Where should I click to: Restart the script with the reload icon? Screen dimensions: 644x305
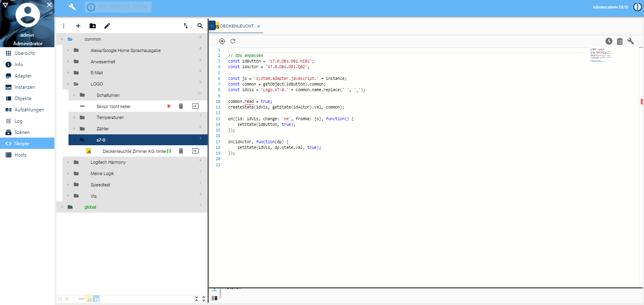233,41
